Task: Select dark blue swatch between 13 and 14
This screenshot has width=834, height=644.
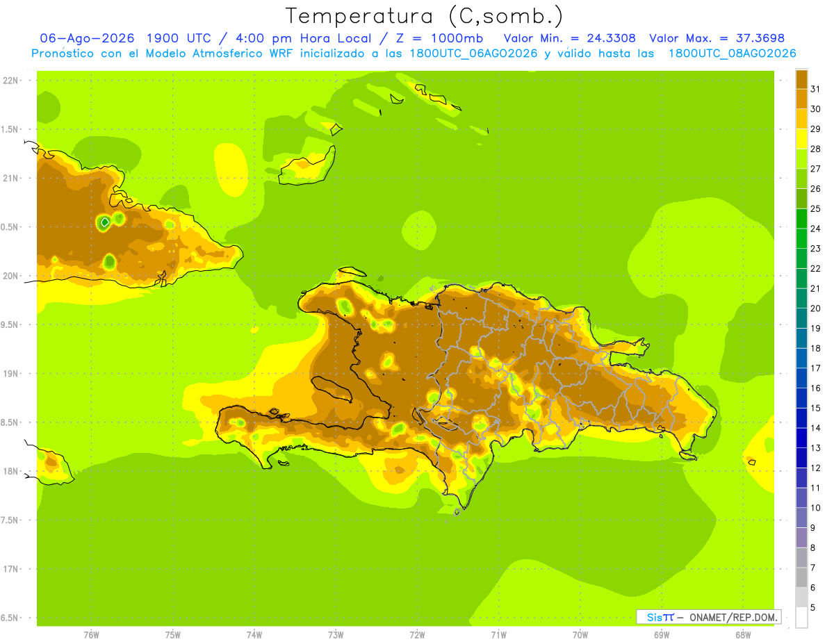Action: coord(801,438)
